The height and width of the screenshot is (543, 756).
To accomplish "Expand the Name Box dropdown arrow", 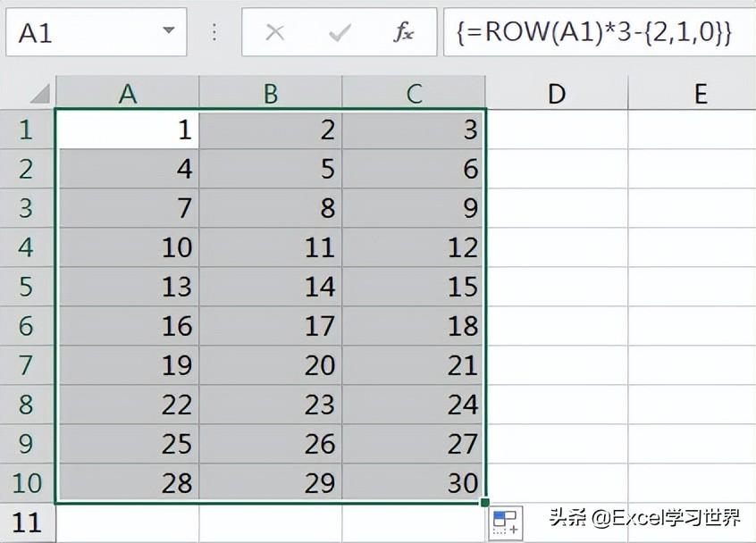I will point(168,33).
